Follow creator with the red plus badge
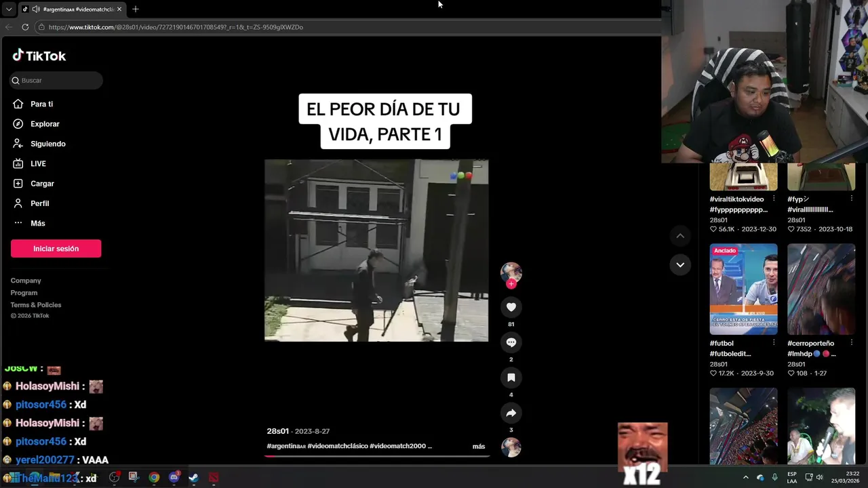The width and height of the screenshot is (868, 488). click(511, 284)
